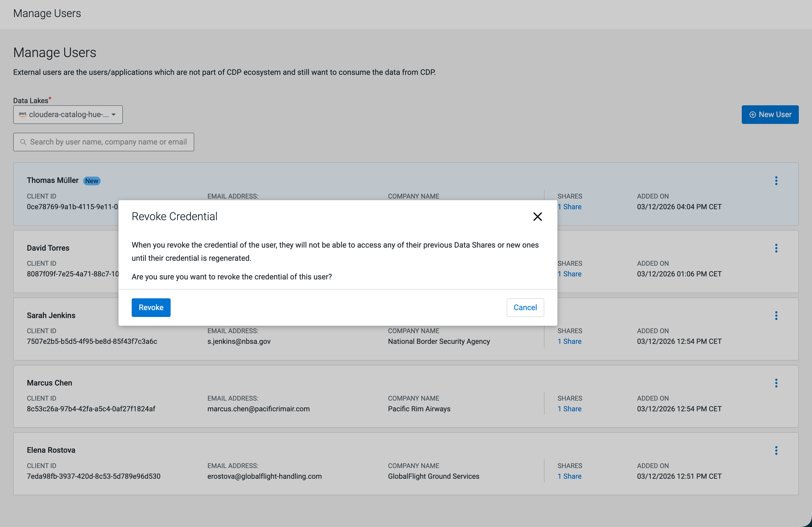Click the search magnifier icon
The height and width of the screenshot is (527, 812).
23,142
